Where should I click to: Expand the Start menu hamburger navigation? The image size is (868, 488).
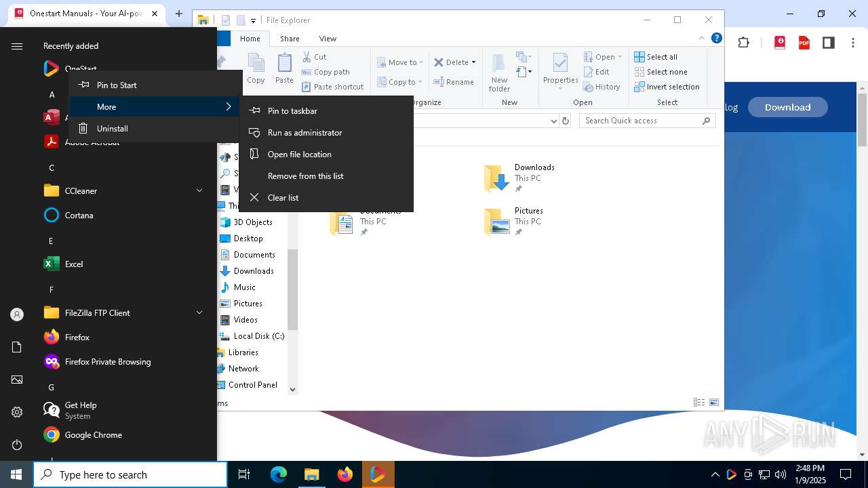pyautogui.click(x=17, y=46)
